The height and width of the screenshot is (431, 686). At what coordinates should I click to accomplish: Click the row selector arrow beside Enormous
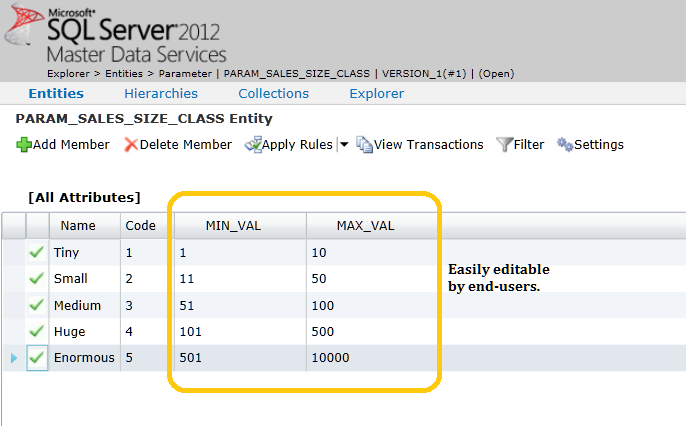(x=13, y=357)
